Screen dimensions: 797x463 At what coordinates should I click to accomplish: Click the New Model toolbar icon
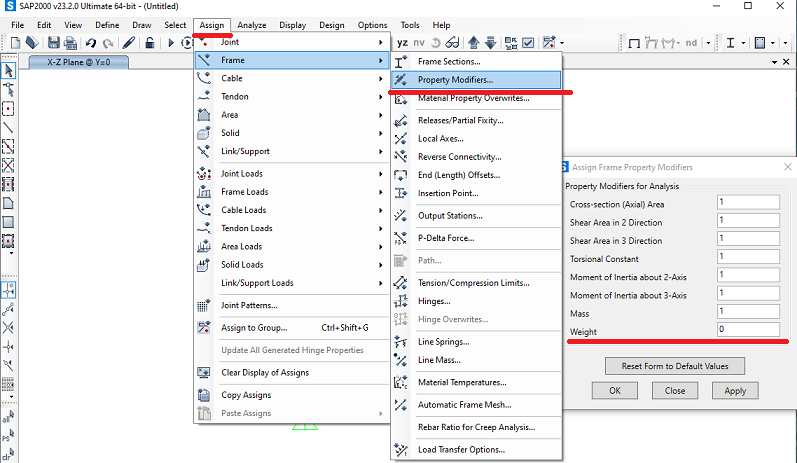16,43
